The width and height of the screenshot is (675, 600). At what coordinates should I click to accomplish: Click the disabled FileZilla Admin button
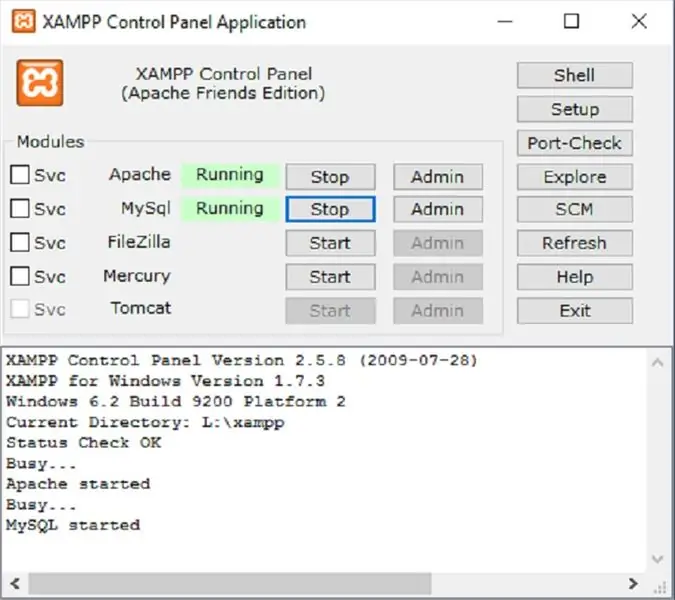point(438,243)
